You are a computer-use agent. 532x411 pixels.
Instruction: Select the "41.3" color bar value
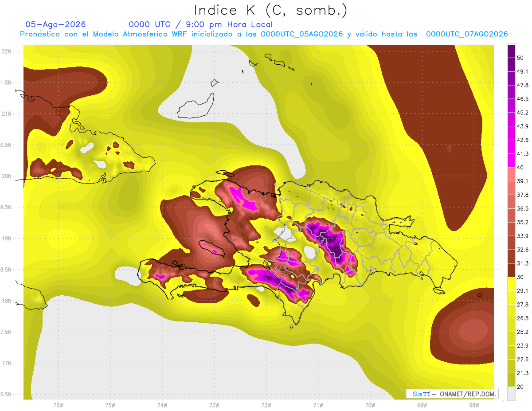pyautogui.click(x=523, y=154)
